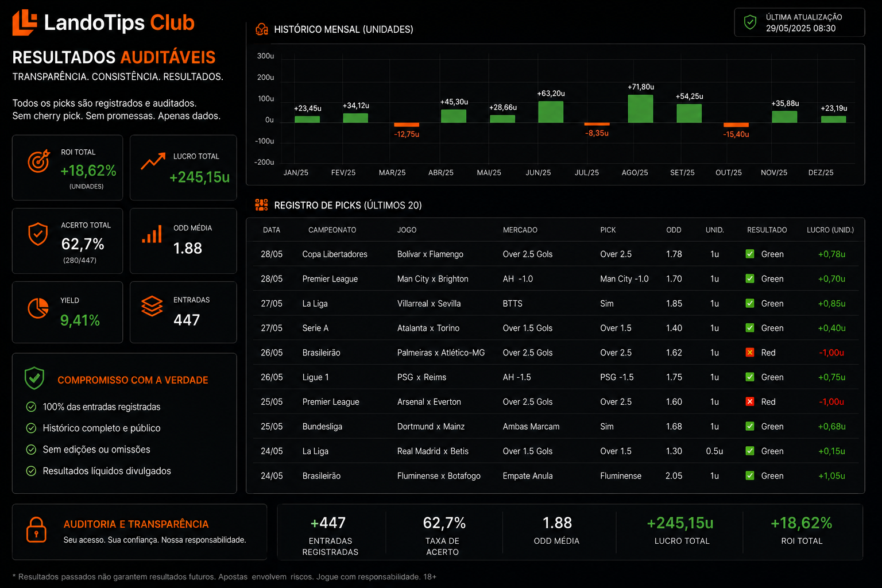Screen dimensions: 882x588
Task: Select the ODD column header
Action: (x=674, y=230)
